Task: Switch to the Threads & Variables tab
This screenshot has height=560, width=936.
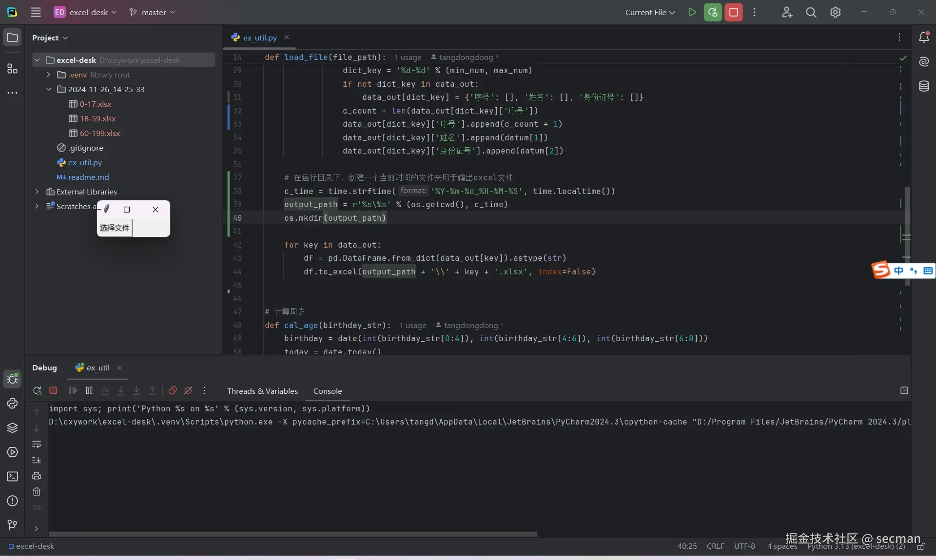Action: [262, 391]
